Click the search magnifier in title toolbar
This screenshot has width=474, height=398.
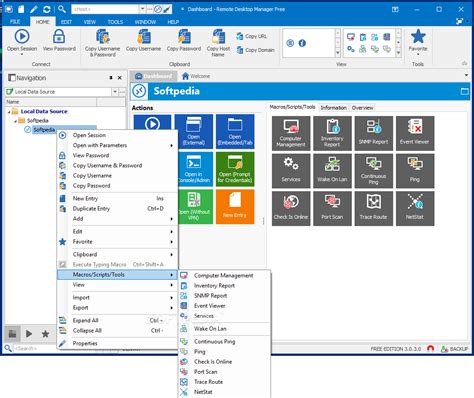[61, 9]
